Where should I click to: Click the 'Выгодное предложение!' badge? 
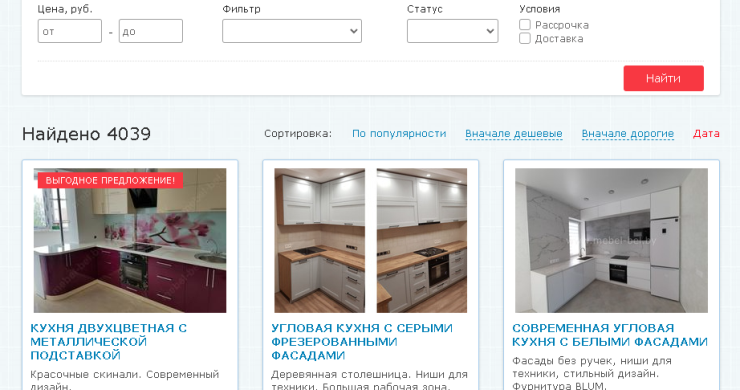pos(110,180)
